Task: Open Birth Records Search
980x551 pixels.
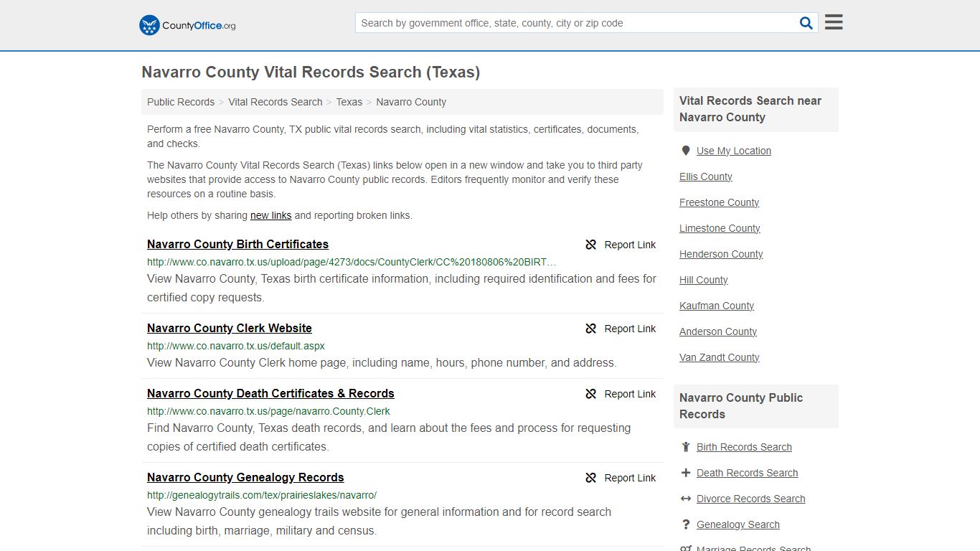Action: [744, 447]
